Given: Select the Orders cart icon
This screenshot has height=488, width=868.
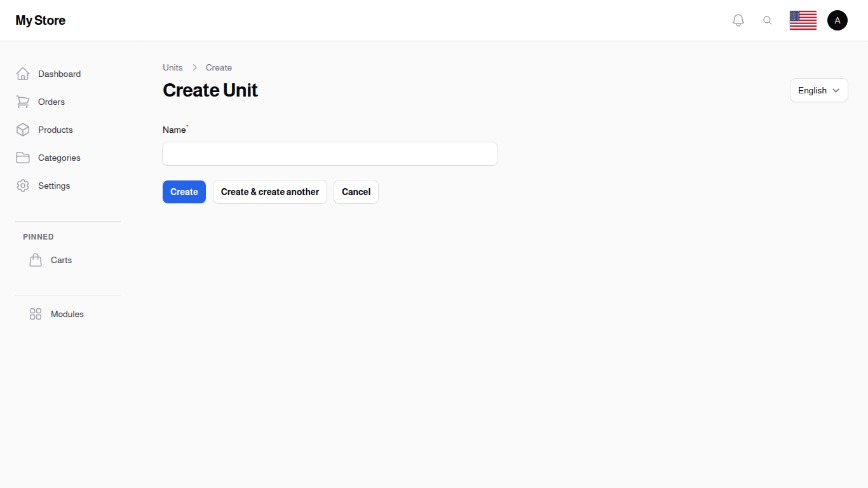Looking at the screenshot, I should 23,102.
